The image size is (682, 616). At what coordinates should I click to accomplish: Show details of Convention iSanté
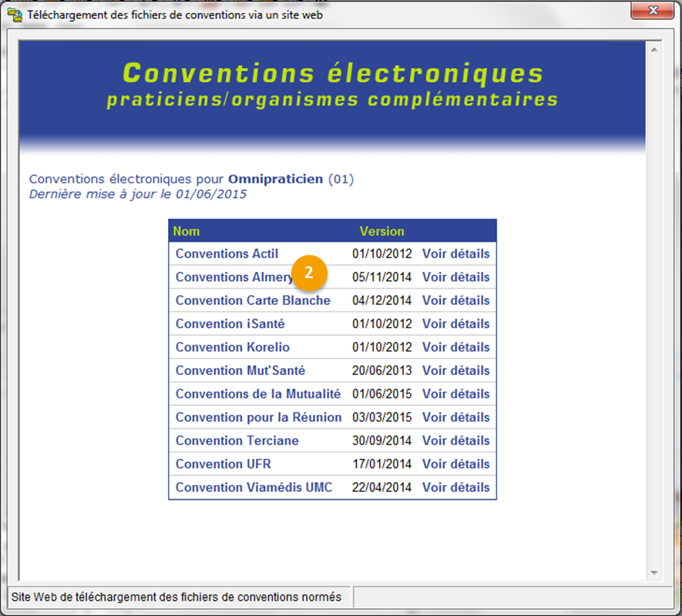pos(456,324)
